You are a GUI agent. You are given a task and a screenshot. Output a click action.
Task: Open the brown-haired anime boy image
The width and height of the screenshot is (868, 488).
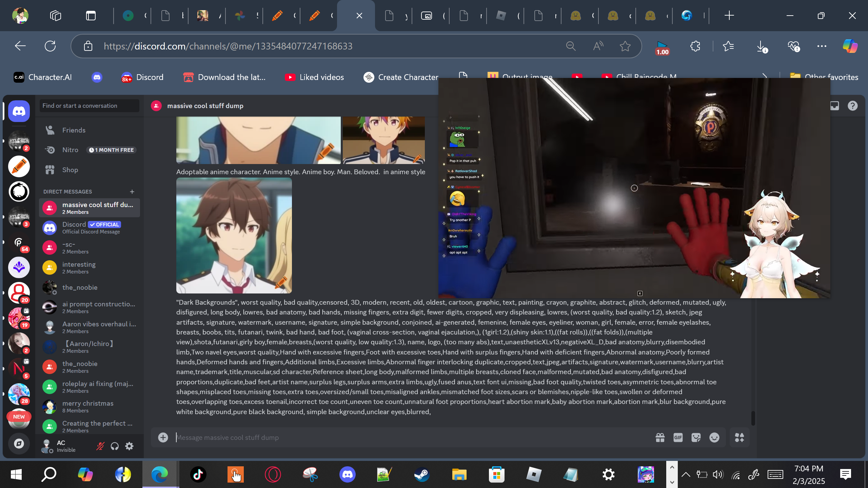pyautogui.click(x=234, y=236)
